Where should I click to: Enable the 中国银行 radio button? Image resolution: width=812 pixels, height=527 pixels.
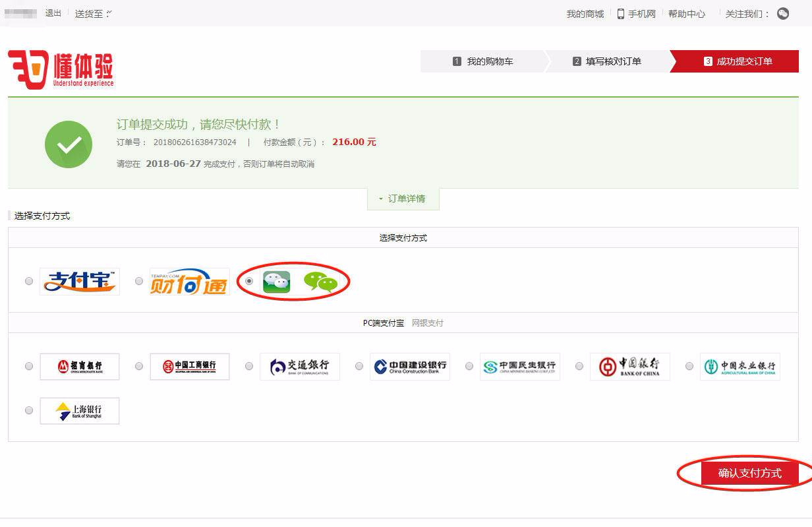(x=579, y=366)
